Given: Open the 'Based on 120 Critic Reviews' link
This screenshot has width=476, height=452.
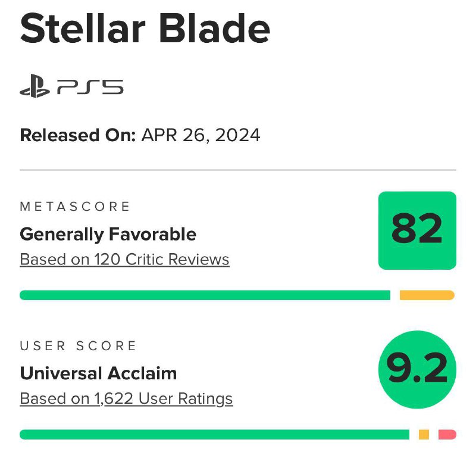Looking at the screenshot, I should [124, 260].
